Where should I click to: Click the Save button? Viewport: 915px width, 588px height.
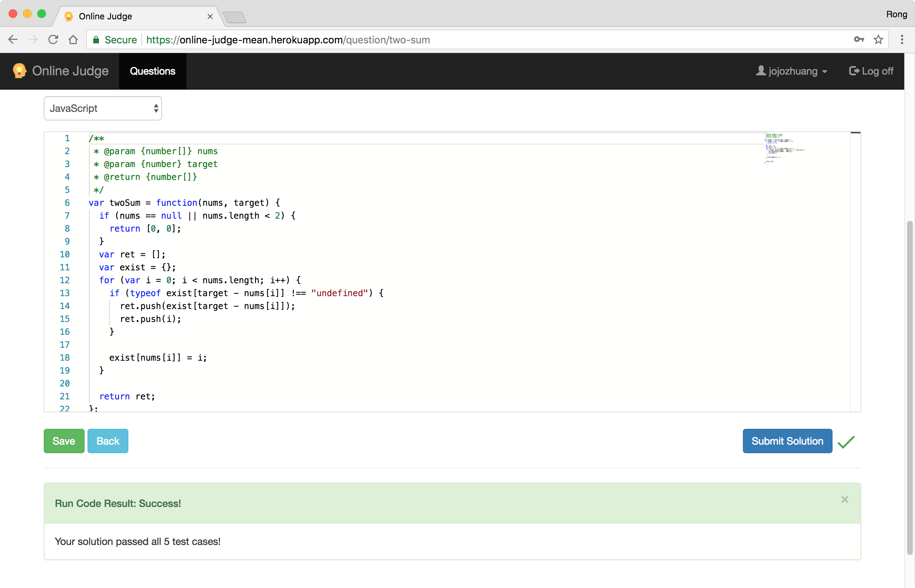(64, 441)
